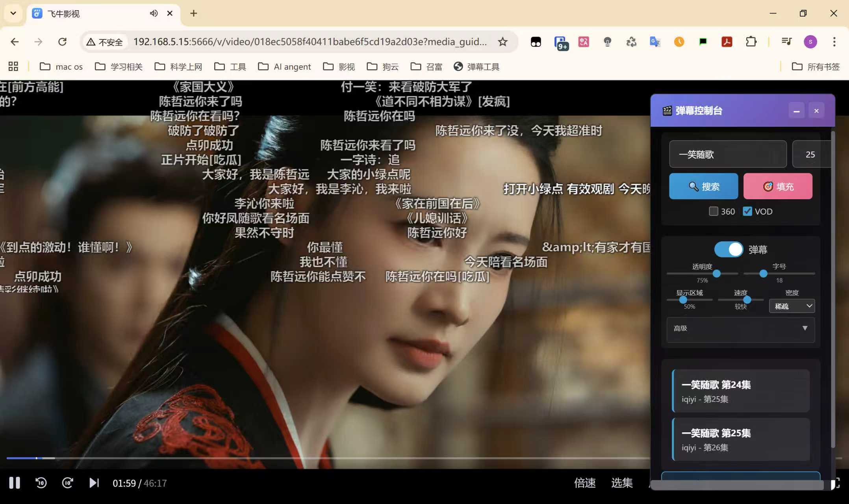
Task: Close the danmaku control panel
Action: 816,111
